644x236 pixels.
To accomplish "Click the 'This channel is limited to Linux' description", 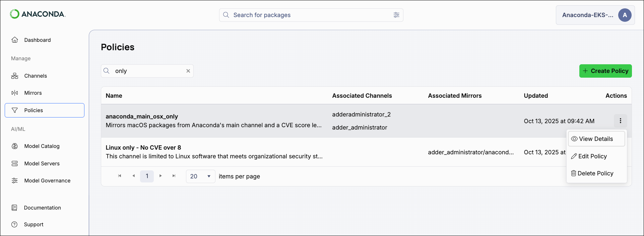I will pyautogui.click(x=214, y=156).
